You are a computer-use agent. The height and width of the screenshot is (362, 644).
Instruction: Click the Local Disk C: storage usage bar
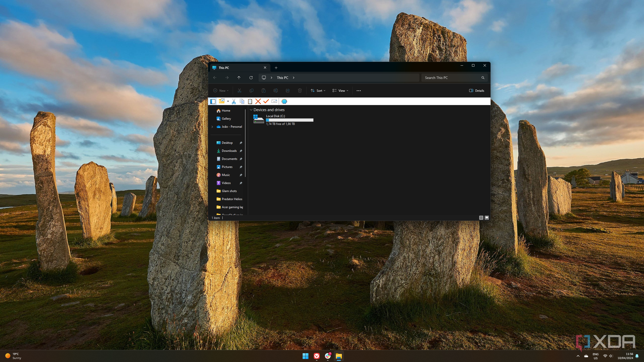(290, 120)
